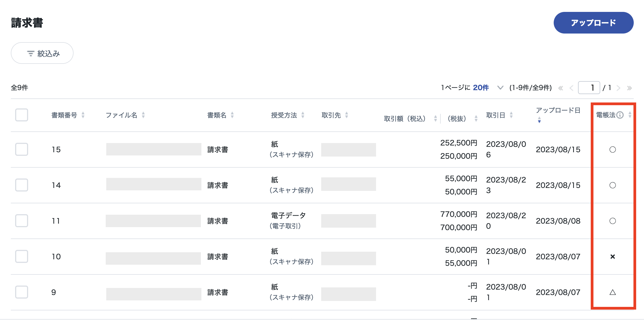Screen dimensions: 644x325
Task: Sort by 取引額（税込）column
Action: 435,118
